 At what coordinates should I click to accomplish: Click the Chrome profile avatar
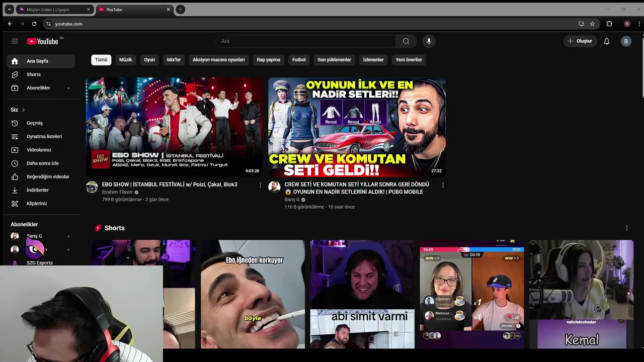pos(627,24)
